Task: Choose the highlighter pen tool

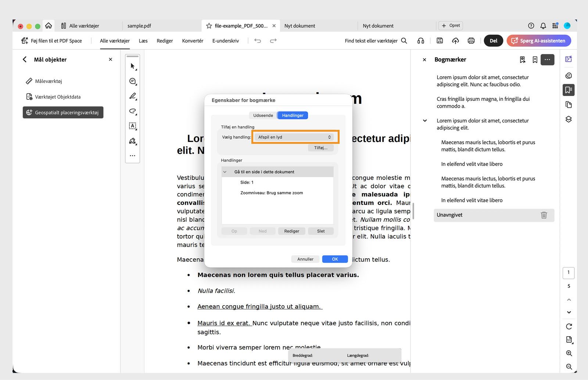Action: pos(133,96)
